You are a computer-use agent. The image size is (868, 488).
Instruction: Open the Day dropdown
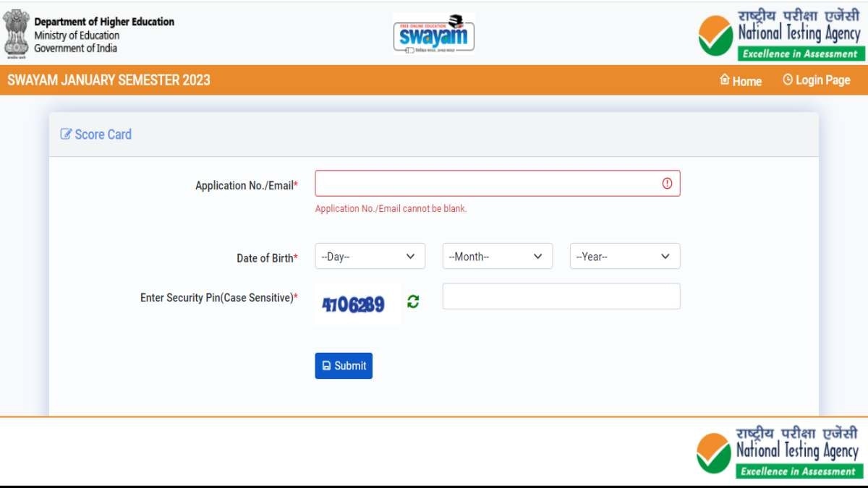[x=370, y=256]
